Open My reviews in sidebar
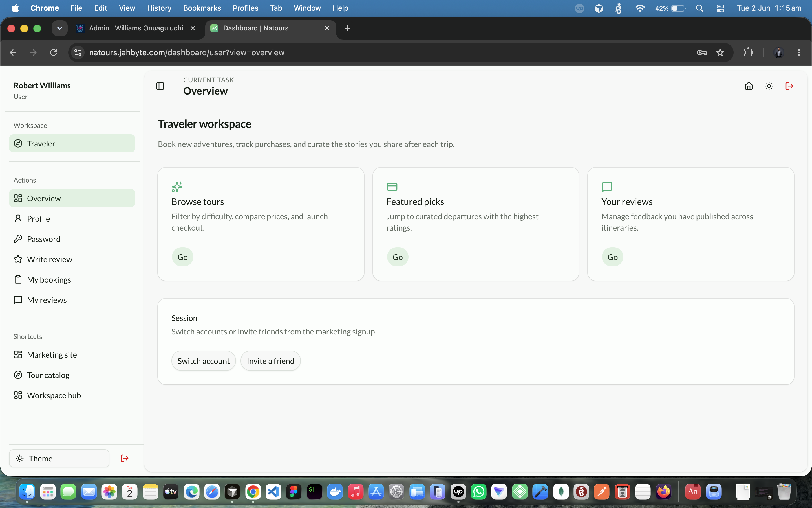Screen dimensions: 812x508 pos(72,300)
